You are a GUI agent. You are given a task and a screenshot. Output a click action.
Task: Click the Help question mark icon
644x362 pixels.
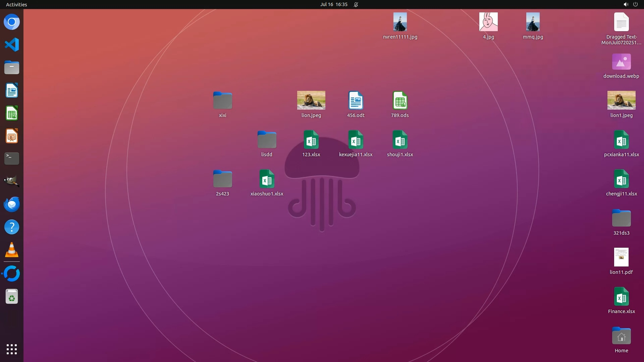[x=12, y=227]
